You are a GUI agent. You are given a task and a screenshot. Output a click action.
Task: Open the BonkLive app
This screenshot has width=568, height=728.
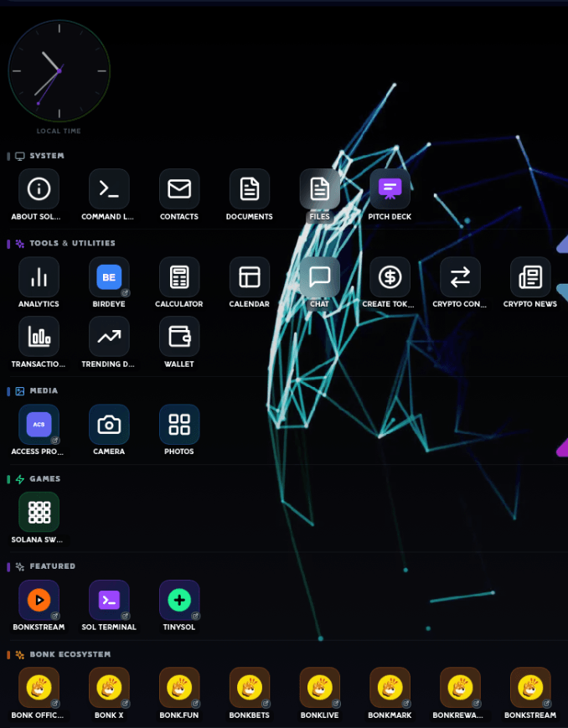[x=319, y=688]
